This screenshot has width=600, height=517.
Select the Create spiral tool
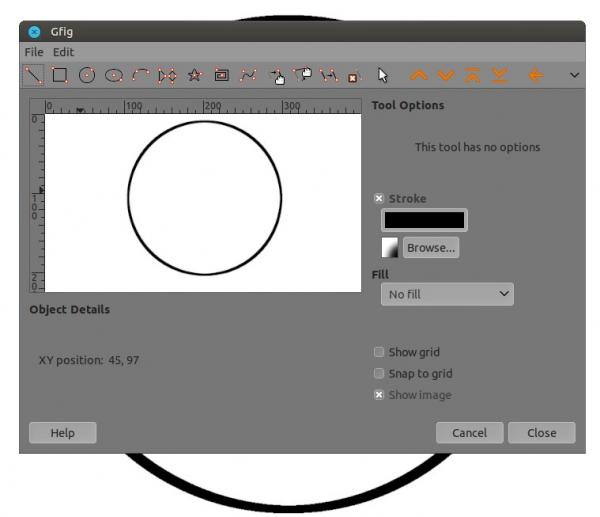tap(222, 75)
